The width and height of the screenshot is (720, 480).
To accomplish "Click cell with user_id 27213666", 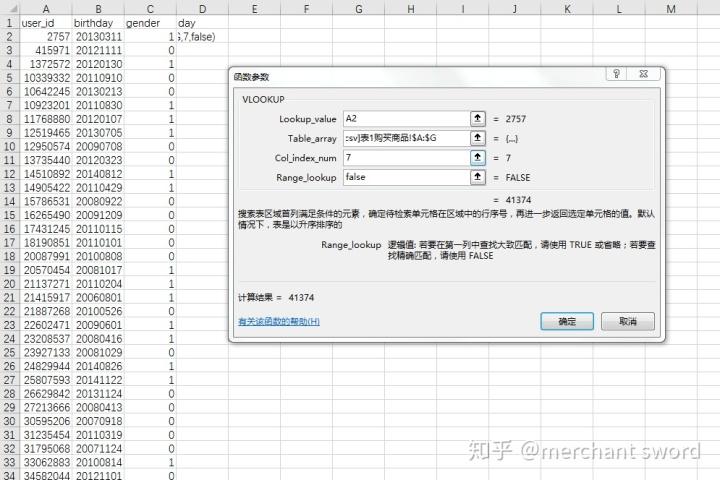I will click(x=46, y=407).
